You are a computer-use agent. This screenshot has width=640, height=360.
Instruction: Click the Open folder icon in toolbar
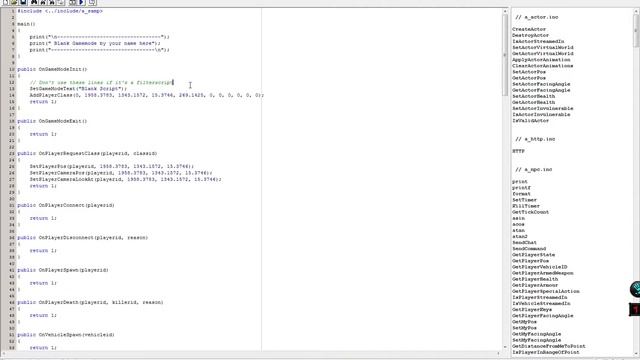[x=14, y=2]
